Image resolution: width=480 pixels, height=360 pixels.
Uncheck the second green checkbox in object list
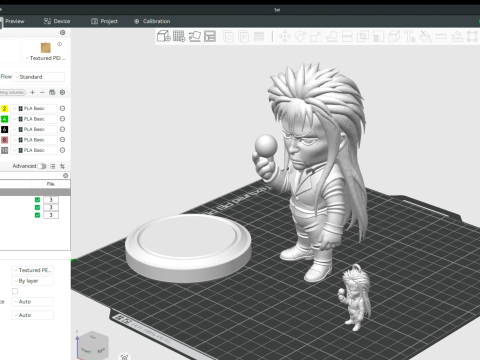pos(37,207)
